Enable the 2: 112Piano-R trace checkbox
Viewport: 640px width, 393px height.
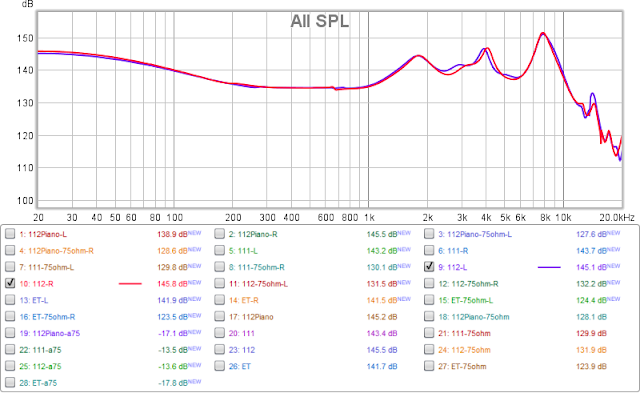(x=220, y=234)
